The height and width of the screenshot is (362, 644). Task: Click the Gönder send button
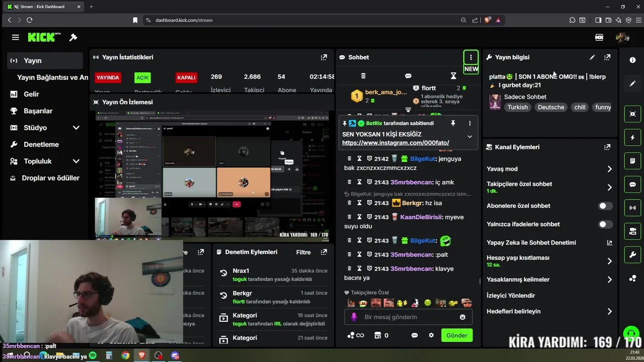(x=457, y=335)
